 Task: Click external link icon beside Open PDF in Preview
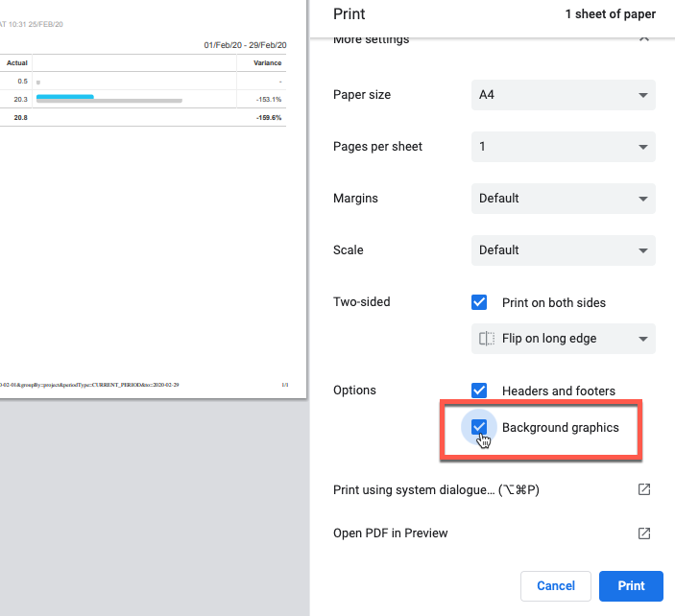point(644,533)
